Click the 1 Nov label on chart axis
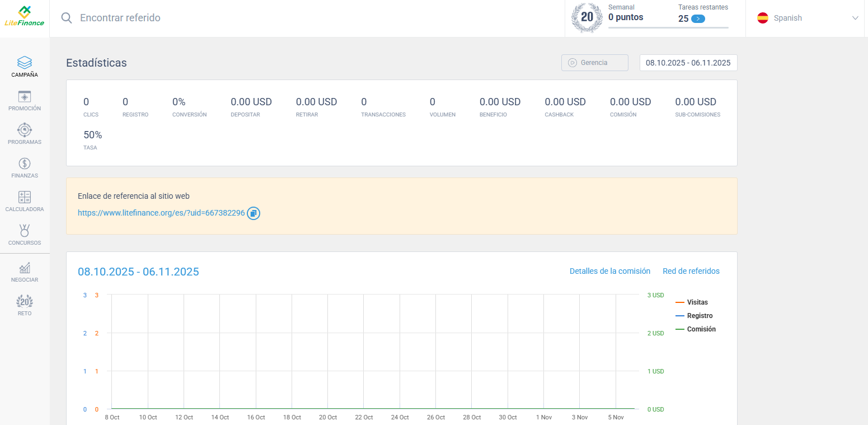The image size is (868, 425). click(543, 417)
